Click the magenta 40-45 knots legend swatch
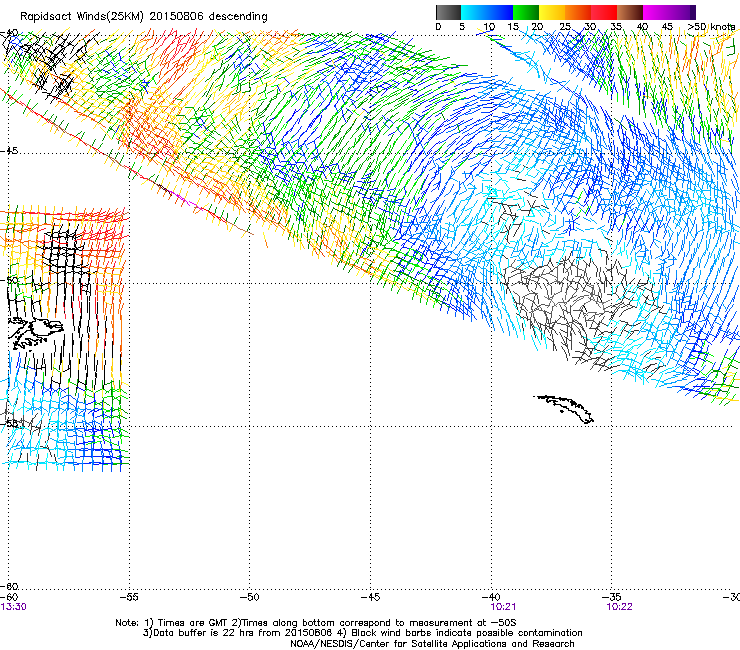This screenshot has height=650, width=740. (656, 12)
